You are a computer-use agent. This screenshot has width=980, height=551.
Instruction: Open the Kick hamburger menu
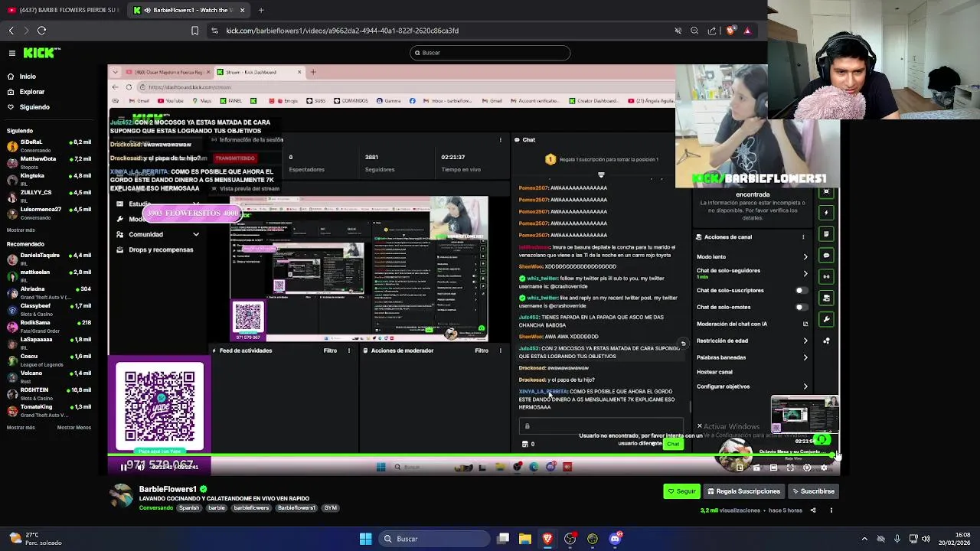coord(12,53)
